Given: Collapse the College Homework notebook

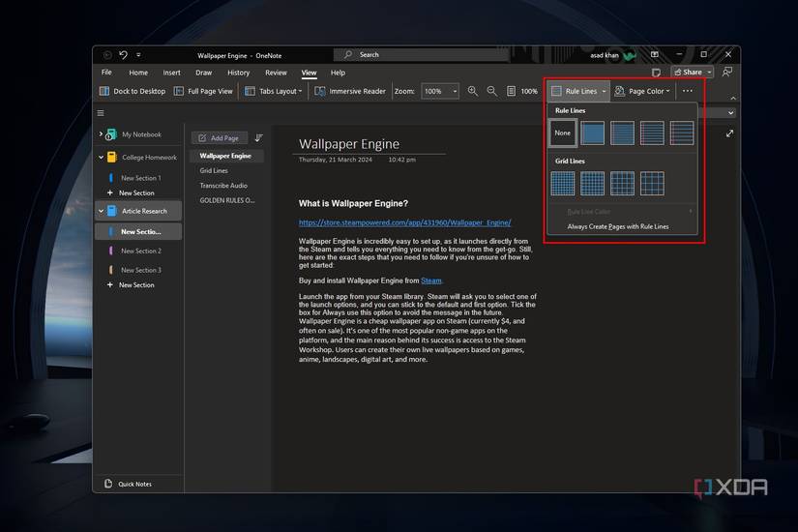Looking at the screenshot, I should pos(101,158).
